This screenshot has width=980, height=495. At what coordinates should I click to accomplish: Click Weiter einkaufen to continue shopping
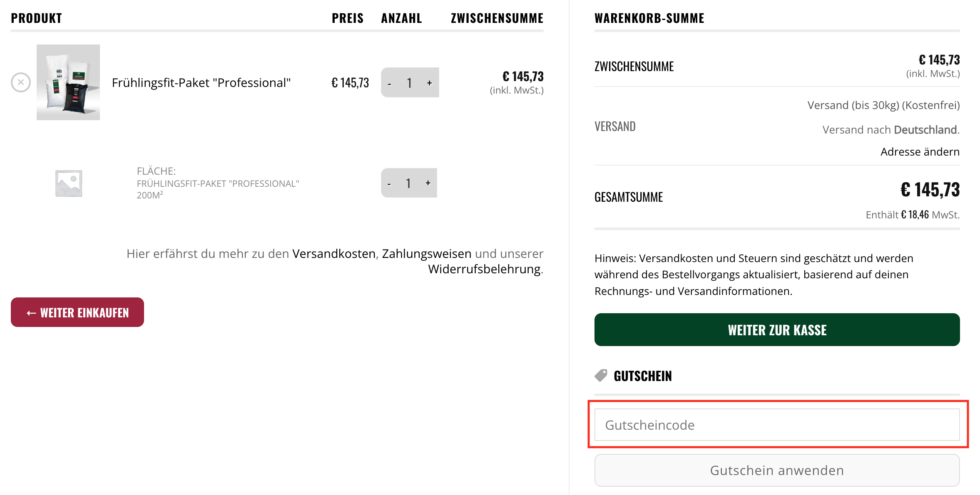[x=77, y=312]
